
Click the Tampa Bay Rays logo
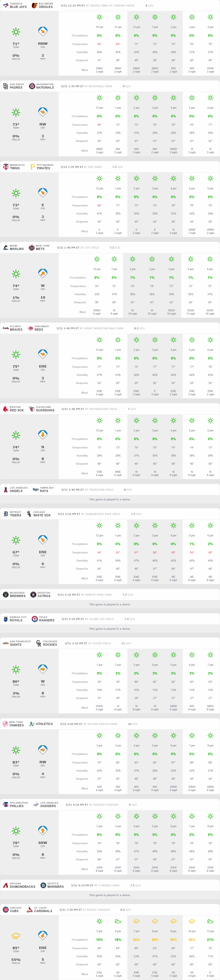click(x=35, y=490)
